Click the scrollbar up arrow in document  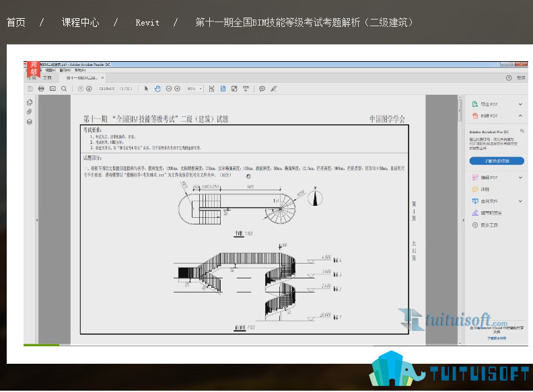coord(460,97)
